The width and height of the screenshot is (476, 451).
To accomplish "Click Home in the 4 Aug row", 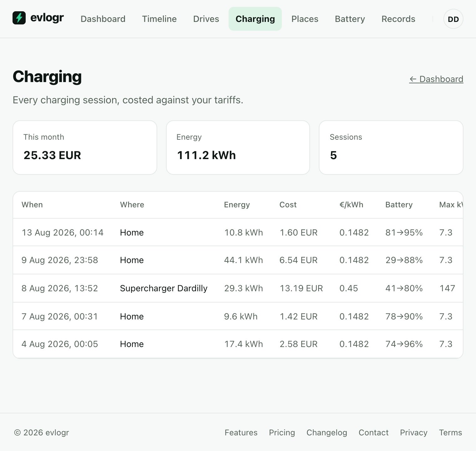I will pyautogui.click(x=132, y=344).
